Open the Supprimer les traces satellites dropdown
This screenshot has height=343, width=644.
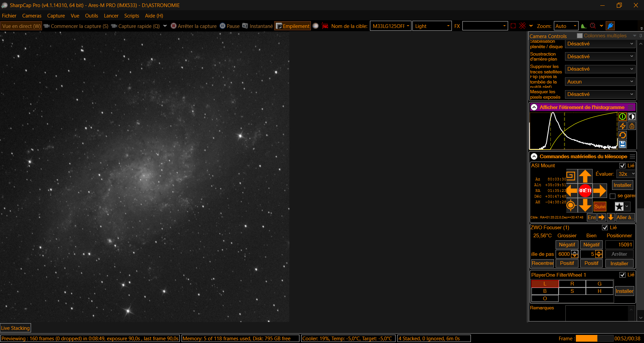(x=600, y=69)
